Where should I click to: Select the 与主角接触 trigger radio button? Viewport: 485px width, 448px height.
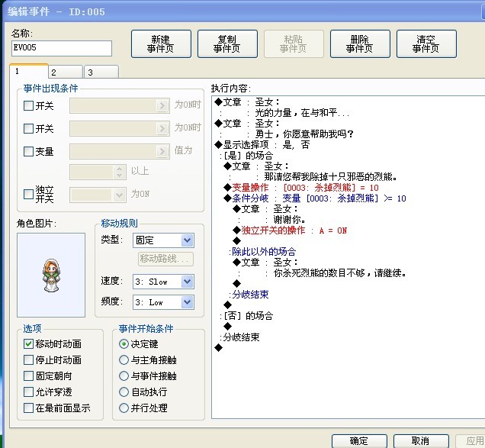tap(124, 359)
